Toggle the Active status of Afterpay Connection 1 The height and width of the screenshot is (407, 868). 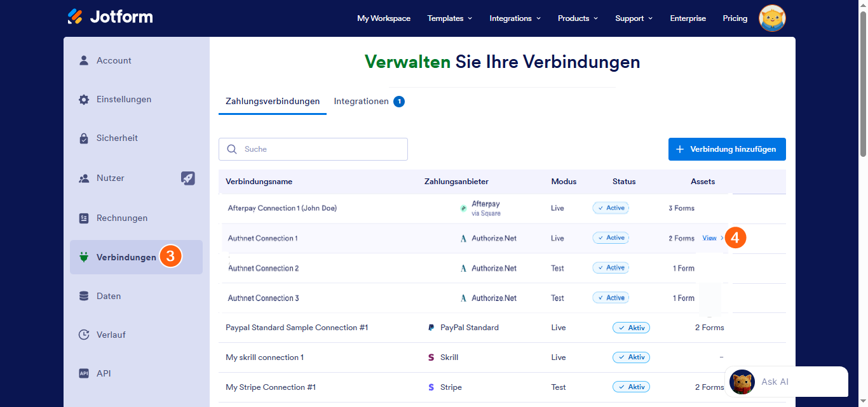click(x=610, y=208)
